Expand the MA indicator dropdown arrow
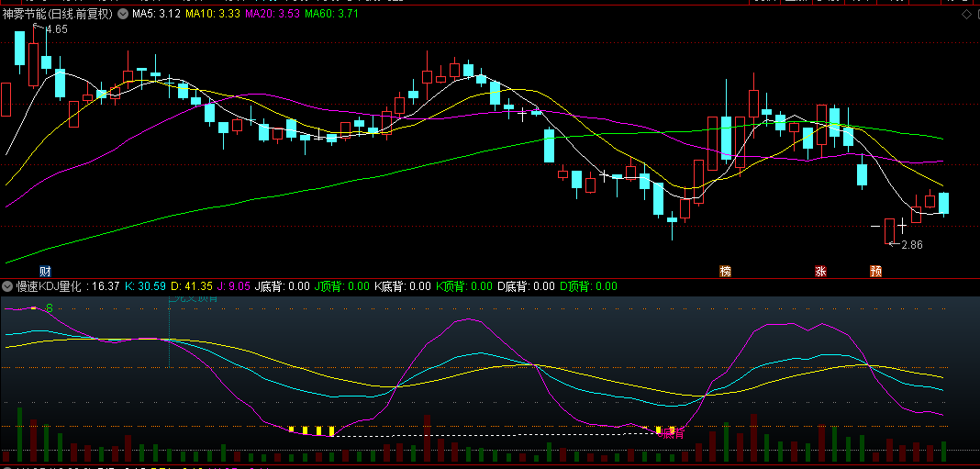980x469 pixels. point(123,15)
